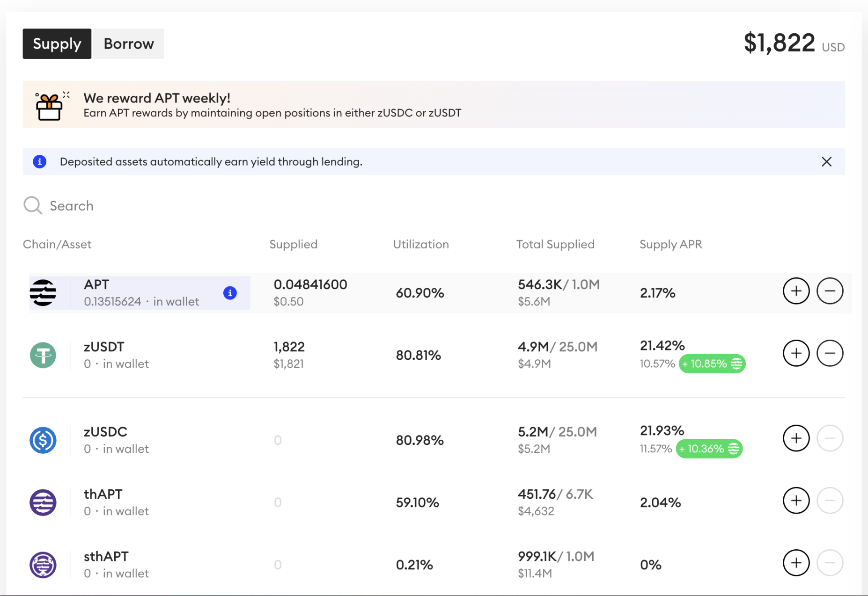Click the Supply APR column header

point(671,244)
